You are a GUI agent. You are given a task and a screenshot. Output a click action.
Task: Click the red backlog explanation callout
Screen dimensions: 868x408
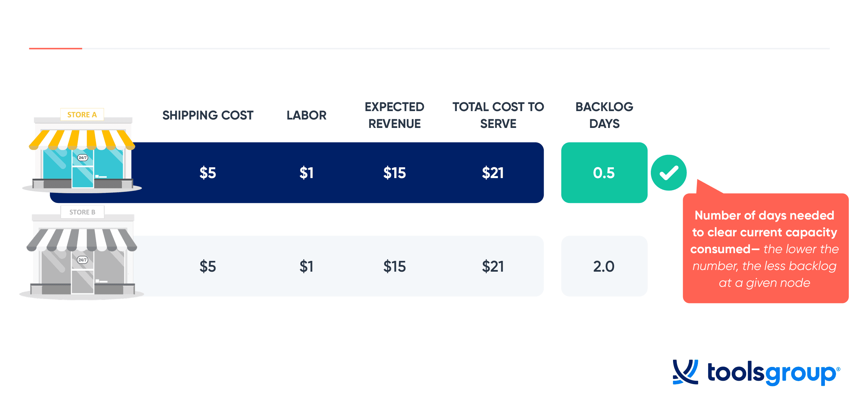(766, 248)
